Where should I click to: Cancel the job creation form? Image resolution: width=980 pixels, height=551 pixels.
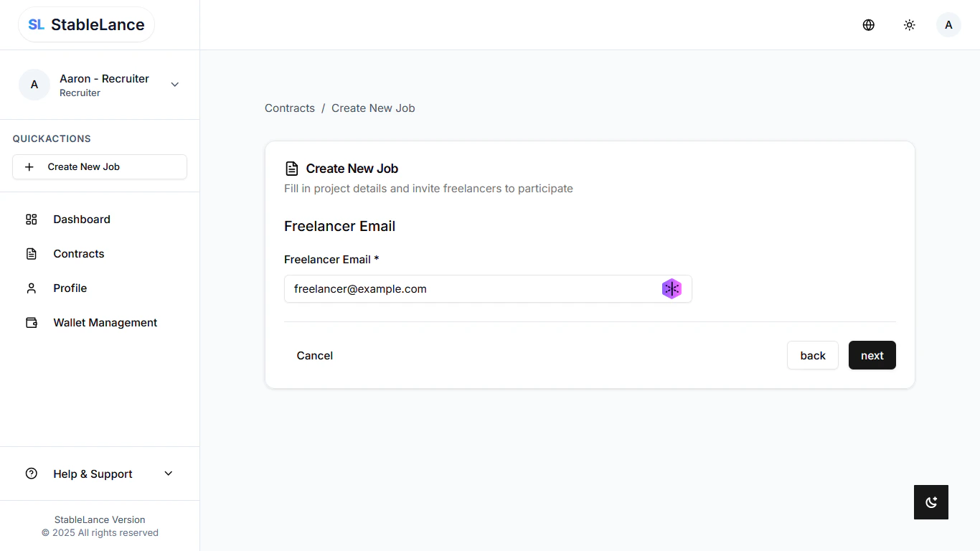point(314,355)
